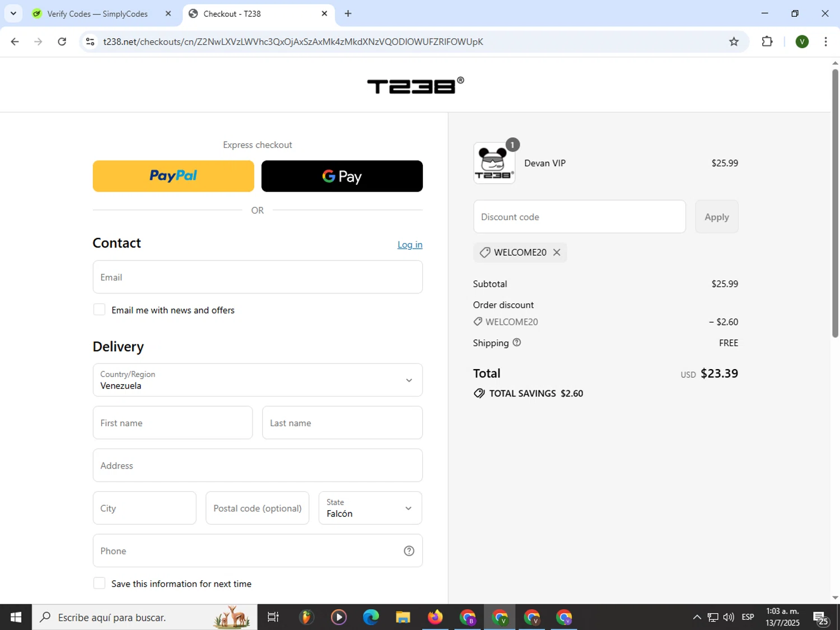Click the Apply discount button

click(x=716, y=217)
